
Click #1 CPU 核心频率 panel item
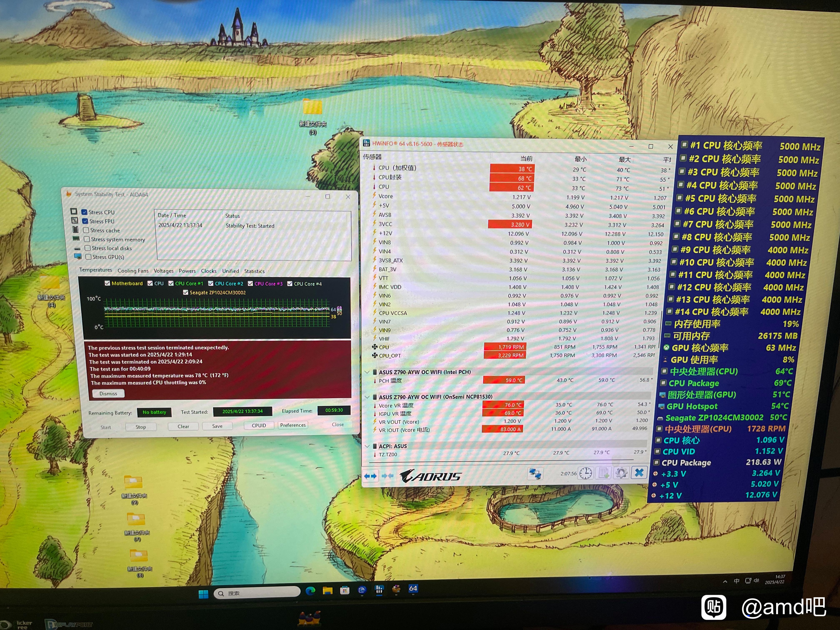[x=751, y=146]
